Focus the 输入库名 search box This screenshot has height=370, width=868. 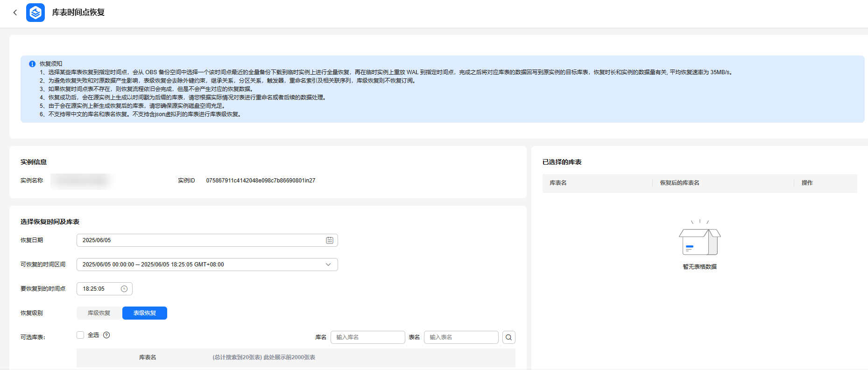tap(367, 337)
